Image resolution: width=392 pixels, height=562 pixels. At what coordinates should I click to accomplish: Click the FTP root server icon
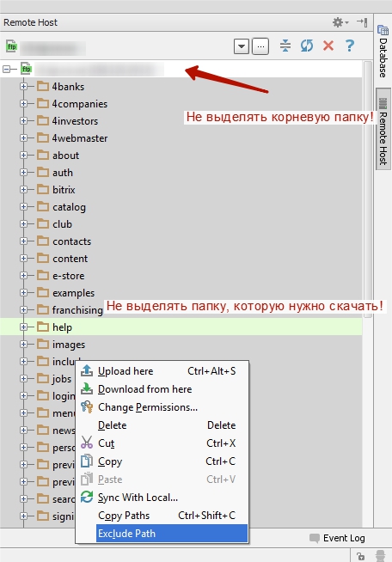[x=26, y=69]
